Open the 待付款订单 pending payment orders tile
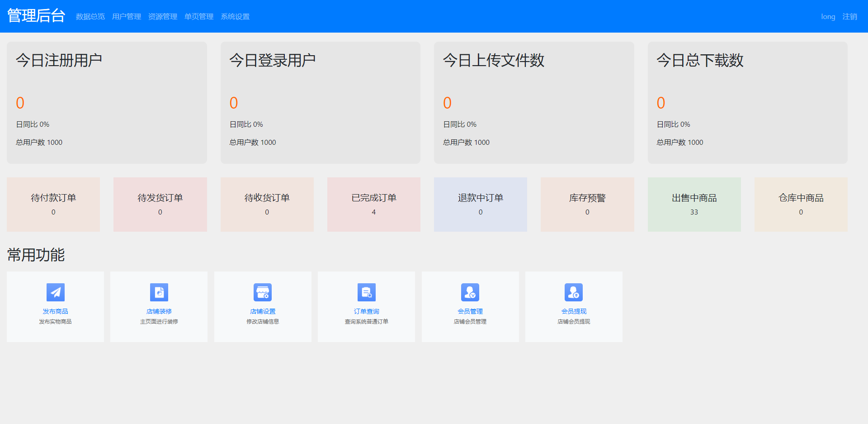Image resolution: width=868 pixels, height=424 pixels. [x=53, y=204]
